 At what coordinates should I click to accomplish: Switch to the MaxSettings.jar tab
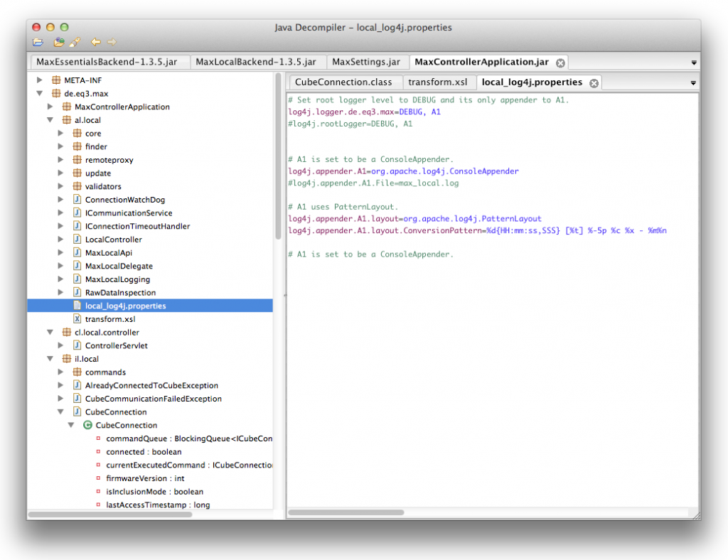(366, 62)
